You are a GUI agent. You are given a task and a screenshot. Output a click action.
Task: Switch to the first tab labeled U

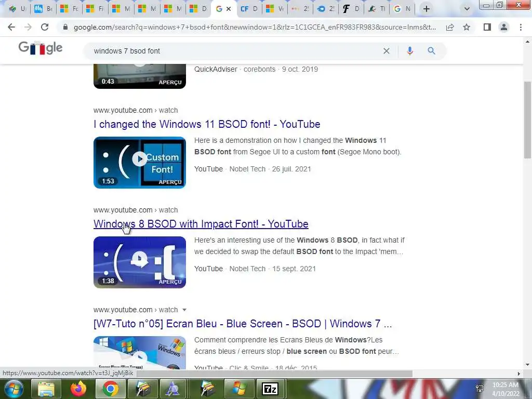coord(17,9)
